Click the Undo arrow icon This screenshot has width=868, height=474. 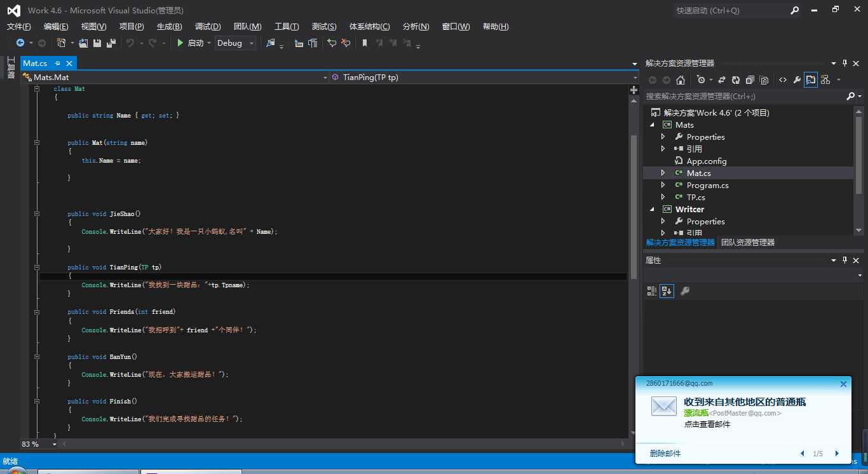click(x=130, y=43)
